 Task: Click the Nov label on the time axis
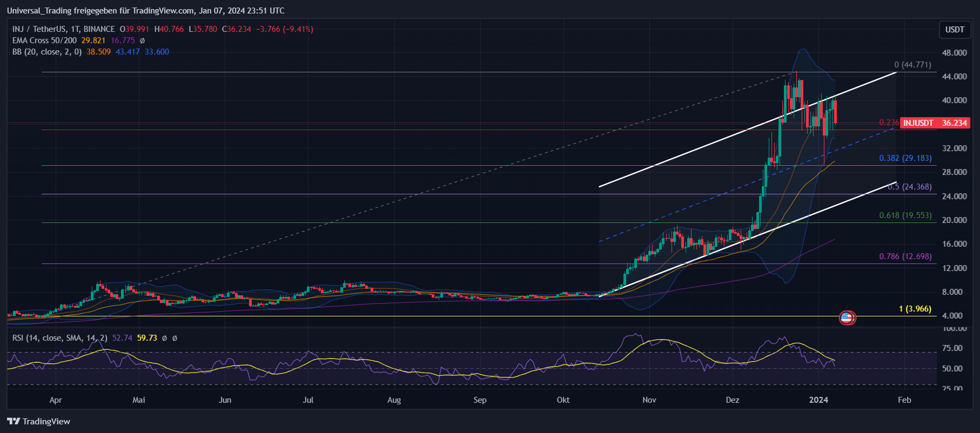(649, 400)
